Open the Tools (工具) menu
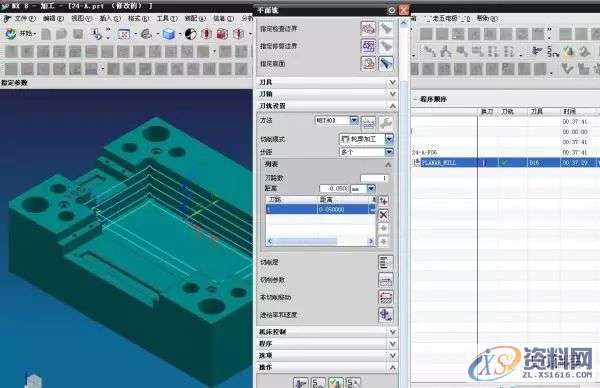Image resolution: width=600 pixels, height=388 pixels. (168, 18)
